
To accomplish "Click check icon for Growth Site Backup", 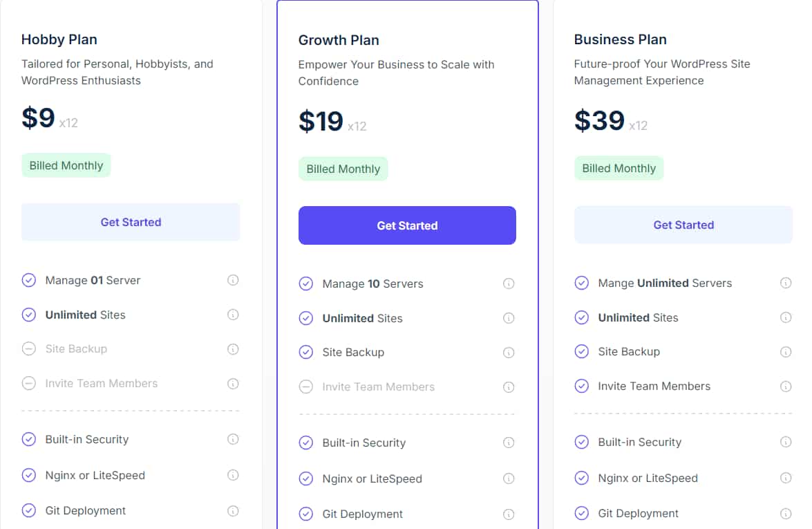I will click(x=306, y=352).
